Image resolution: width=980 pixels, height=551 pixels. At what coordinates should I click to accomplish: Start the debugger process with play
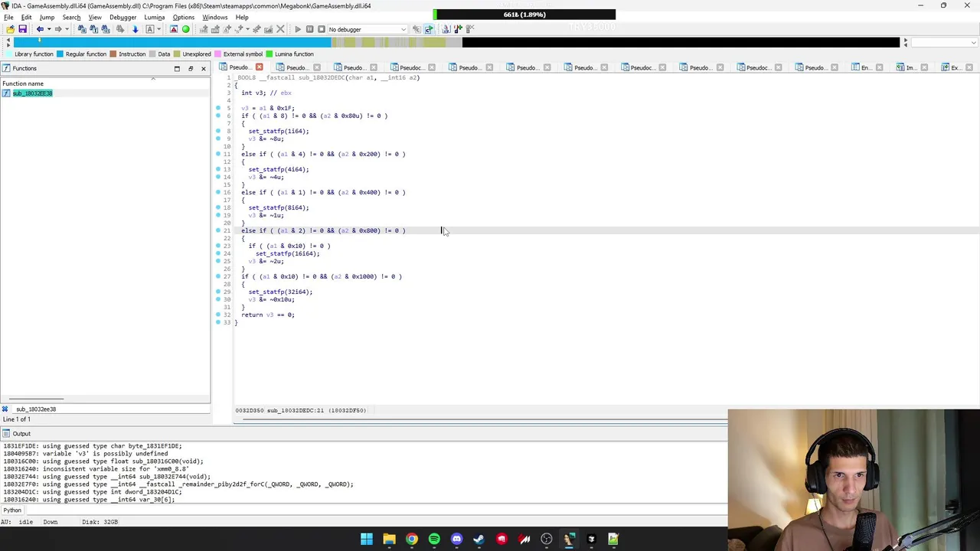(298, 29)
